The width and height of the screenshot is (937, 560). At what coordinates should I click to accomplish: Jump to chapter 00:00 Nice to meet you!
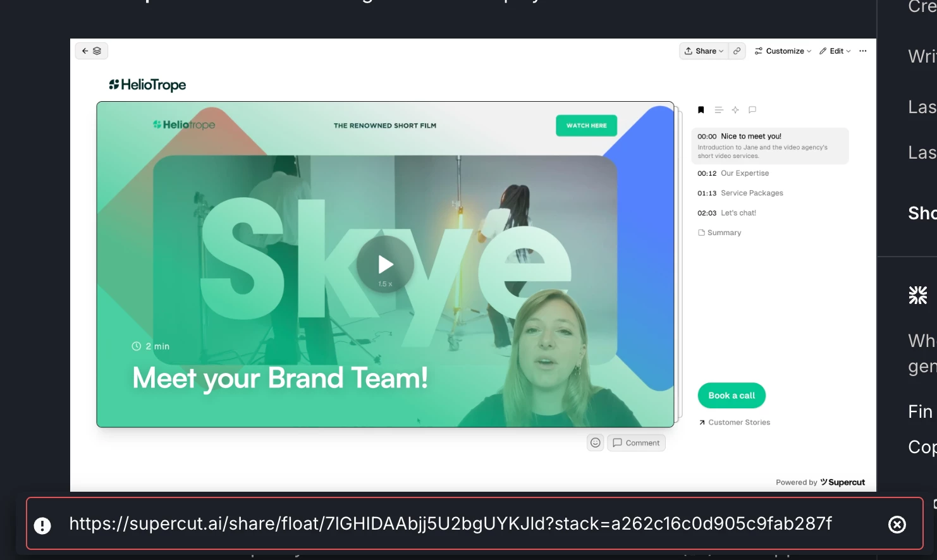click(x=770, y=146)
